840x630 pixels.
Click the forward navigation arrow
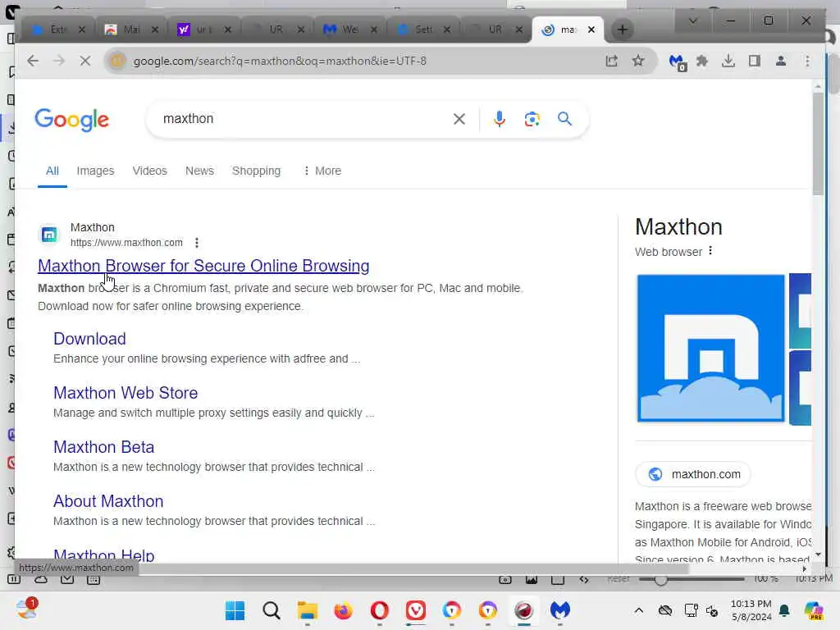pyautogui.click(x=59, y=61)
